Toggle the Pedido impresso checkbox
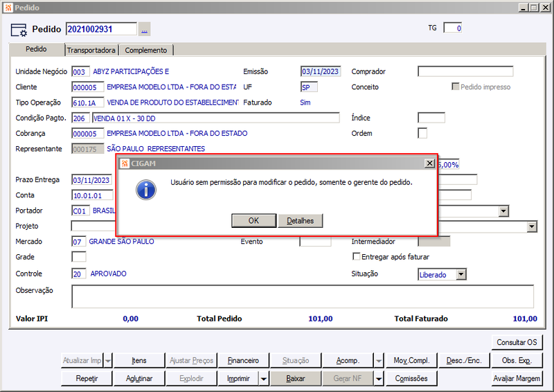Viewport: 554px width, 392px height. tap(456, 87)
